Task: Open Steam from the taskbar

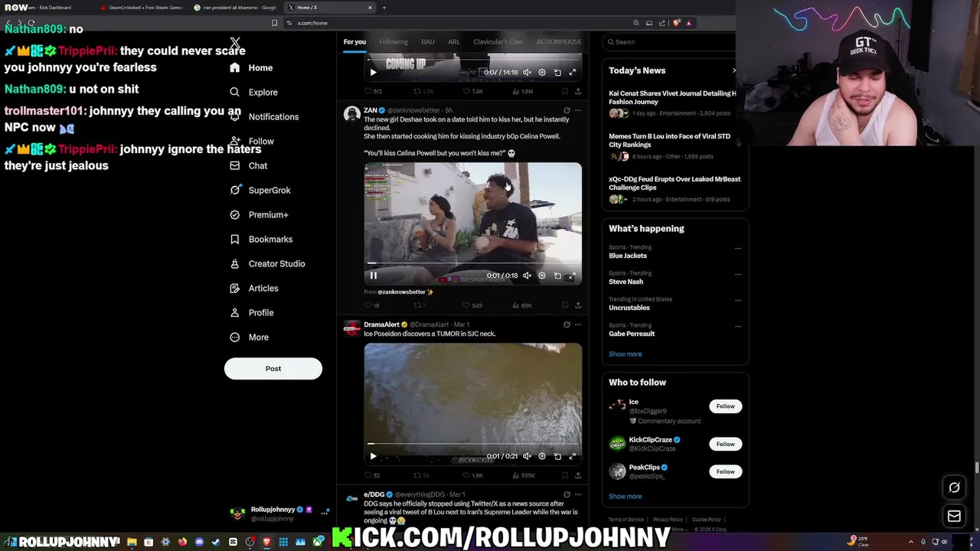Action: pyautogui.click(x=216, y=542)
